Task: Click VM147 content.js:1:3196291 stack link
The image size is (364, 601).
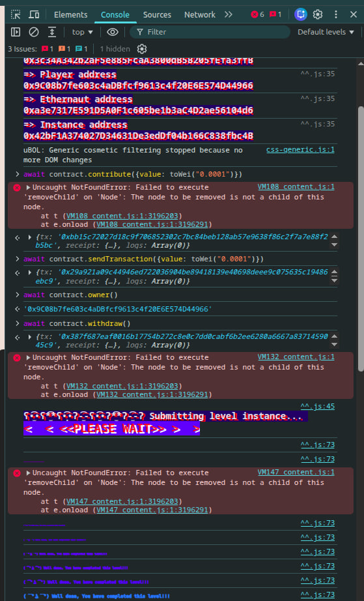Action: tap(152, 510)
